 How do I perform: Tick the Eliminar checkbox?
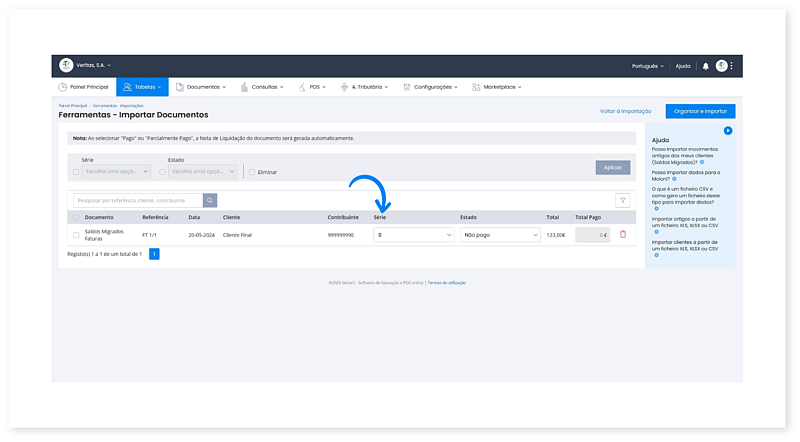pos(252,172)
